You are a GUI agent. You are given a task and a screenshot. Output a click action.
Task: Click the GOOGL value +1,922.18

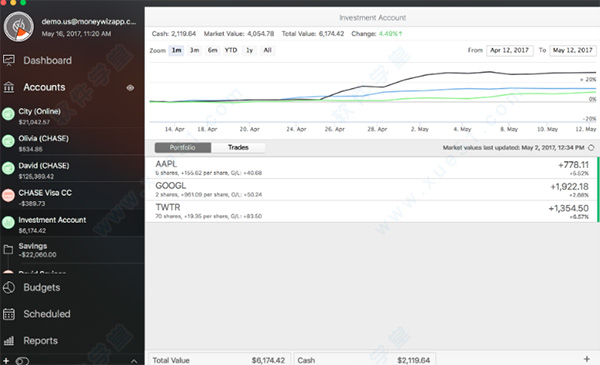coord(569,187)
